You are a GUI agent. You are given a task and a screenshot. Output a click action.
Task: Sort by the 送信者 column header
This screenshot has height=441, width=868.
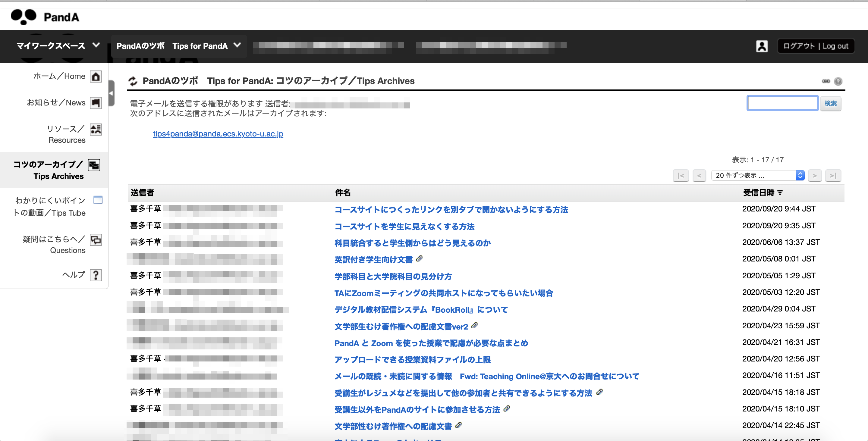tap(142, 193)
